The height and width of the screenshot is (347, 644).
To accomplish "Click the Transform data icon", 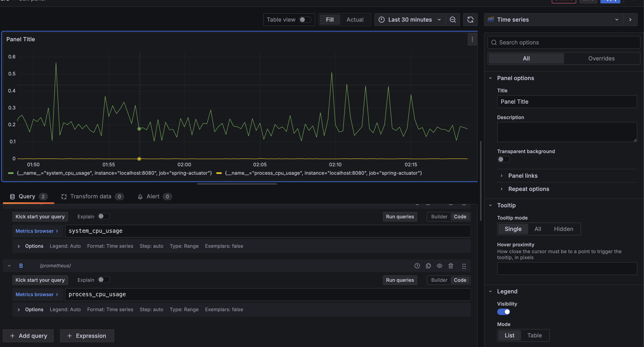I will pyautogui.click(x=64, y=197).
